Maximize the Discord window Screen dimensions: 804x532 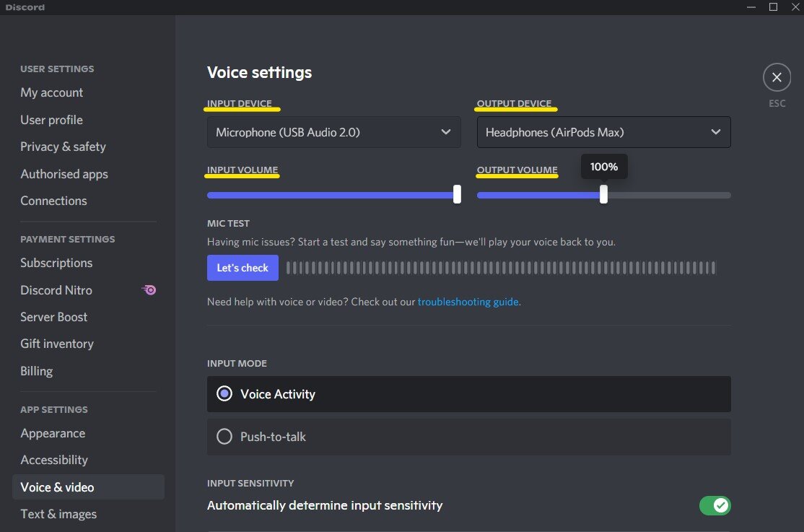773,7
